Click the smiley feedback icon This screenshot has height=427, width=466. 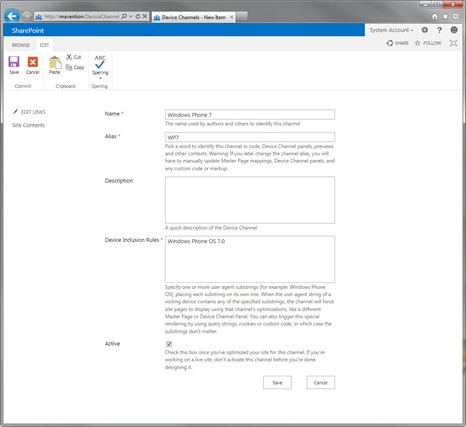[x=454, y=30]
